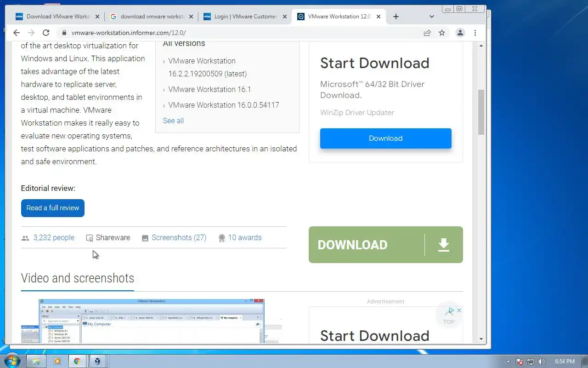Click the Start Download ad heading
This screenshot has height=368, width=588.
point(375,63)
